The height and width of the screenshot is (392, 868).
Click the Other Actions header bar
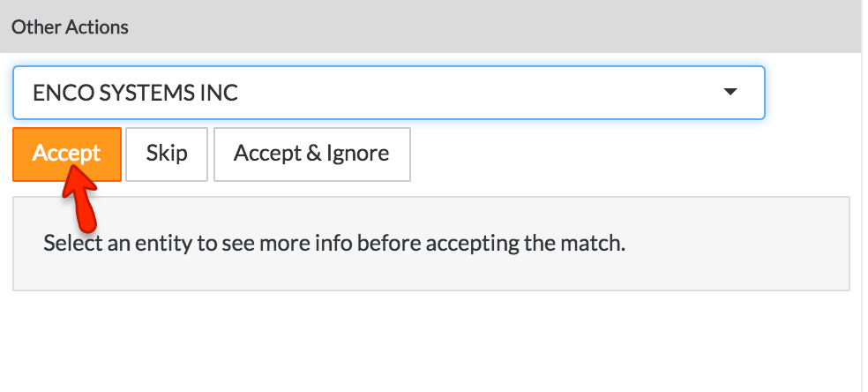[x=430, y=26]
